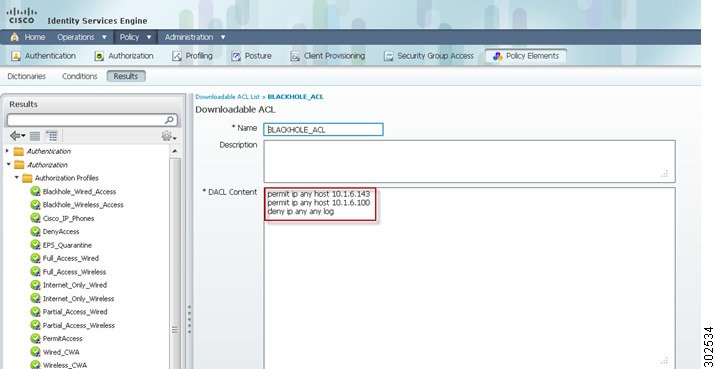Screen dimensions: 715x369
Task: Click the 'permit ip any host 10.1.6.100' line
Action: tap(319, 203)
